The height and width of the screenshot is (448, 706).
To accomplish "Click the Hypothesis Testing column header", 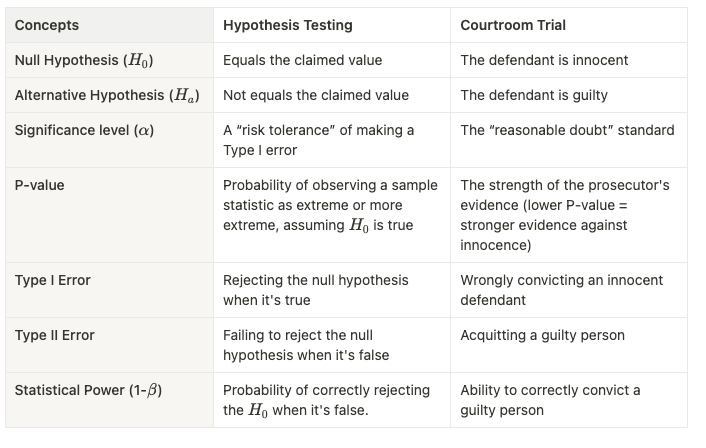I will point(289,25).
